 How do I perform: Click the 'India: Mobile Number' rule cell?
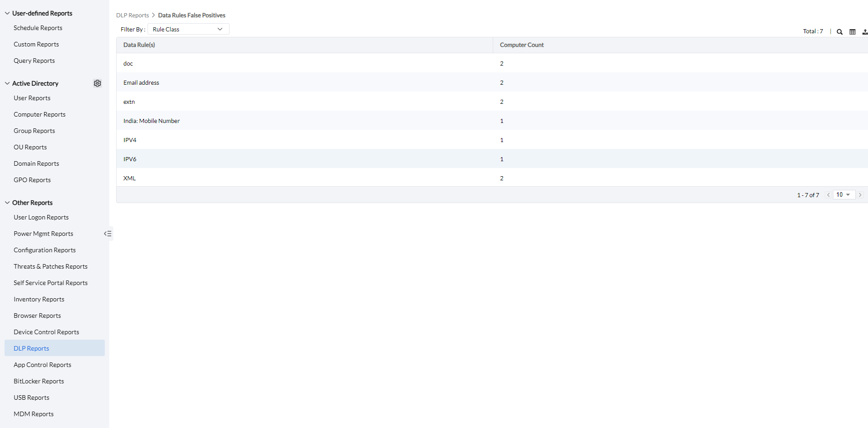point(152,121)
